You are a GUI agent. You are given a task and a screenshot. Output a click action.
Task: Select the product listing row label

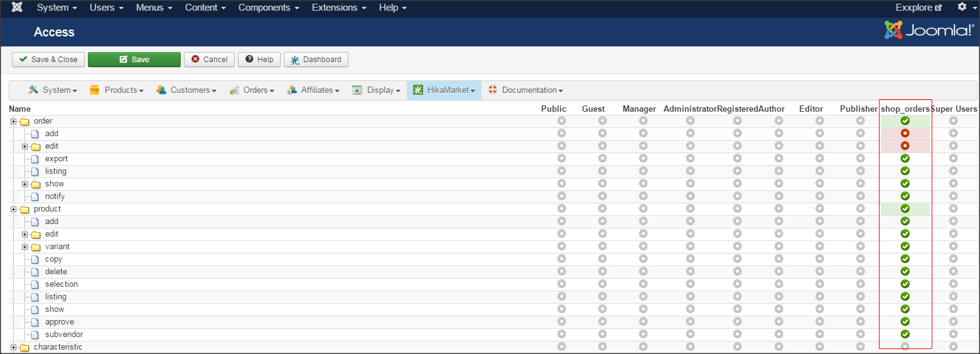pyautogui.click(x=56, y=297)
